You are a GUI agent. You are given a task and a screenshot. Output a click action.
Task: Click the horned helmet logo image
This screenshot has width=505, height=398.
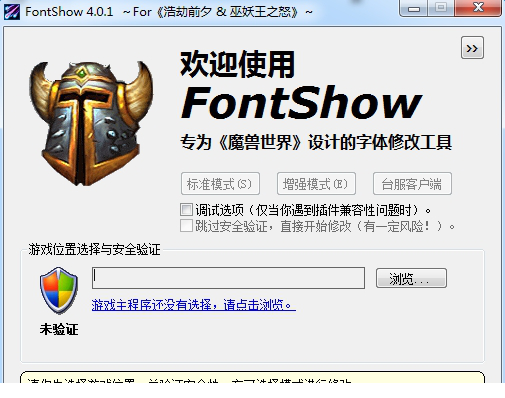pyautogui.click(x=91, y=123)
